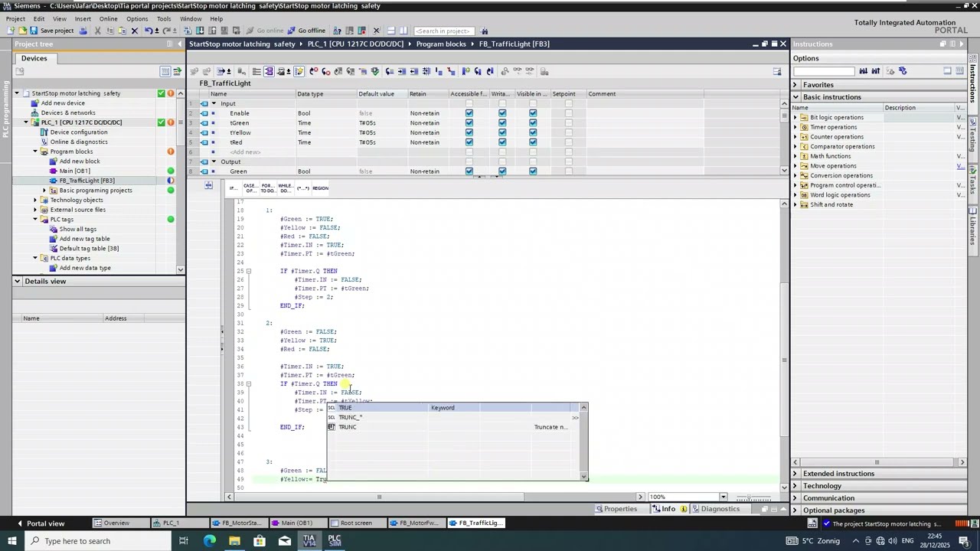Toggle Accessible from HMI for tYellow row
Viewport: 980px width, 551px height.
[x=469, y=132]
